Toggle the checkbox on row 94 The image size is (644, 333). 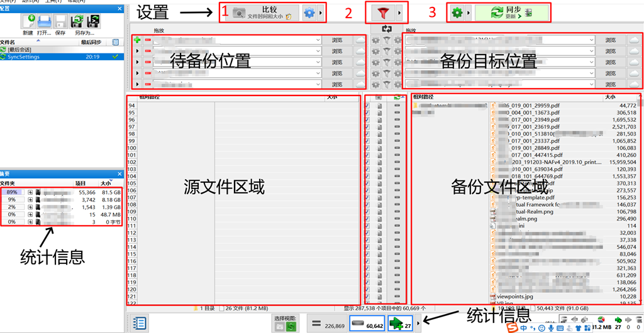pos(367,106)
